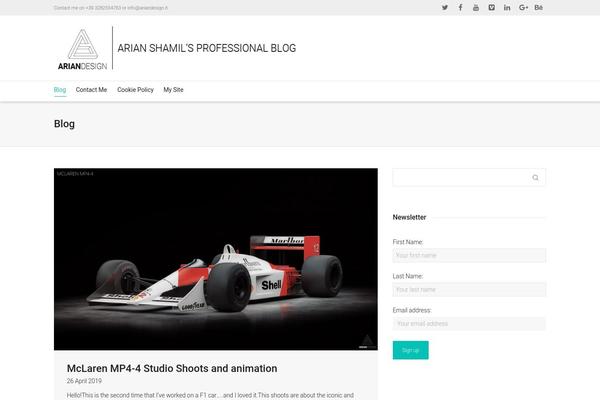
Task: Click the Email address input field
Action: [469, 323]
